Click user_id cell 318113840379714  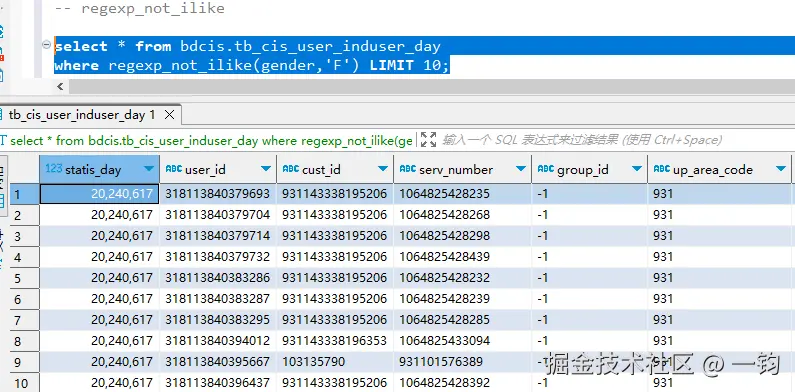point(218,236)
